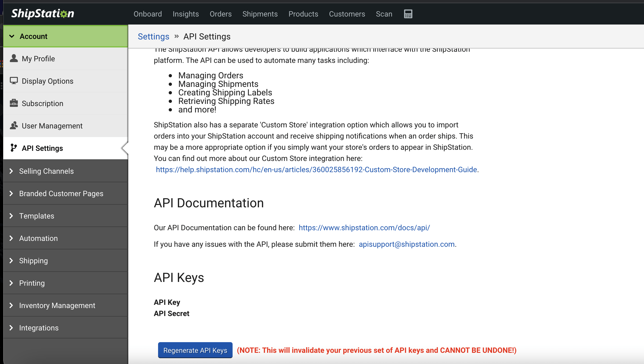Click the 'Creating Shipping Labels' bullet item
This screenshot has height=364, width=644.
(225, 92)
